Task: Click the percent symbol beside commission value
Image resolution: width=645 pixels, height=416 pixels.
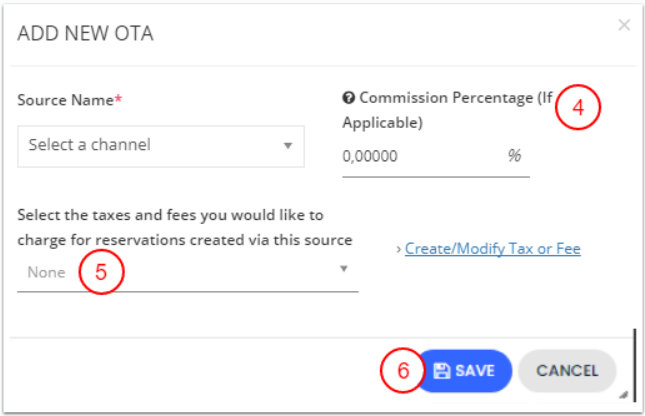Action: point(515,156)
